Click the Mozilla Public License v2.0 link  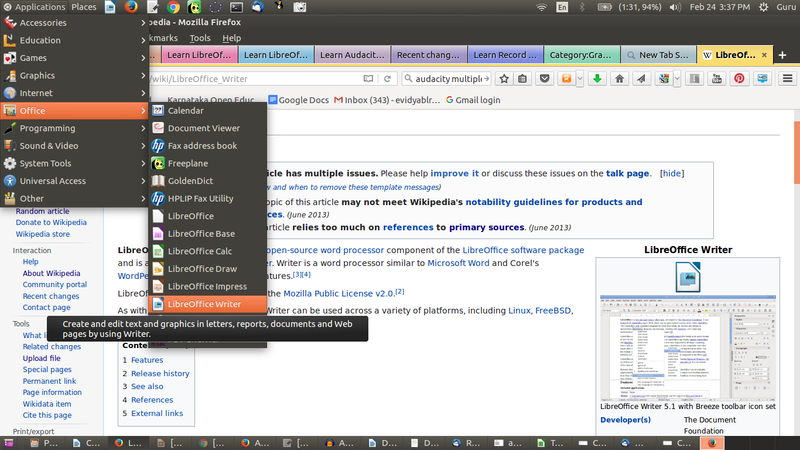(x=338, y=293)
